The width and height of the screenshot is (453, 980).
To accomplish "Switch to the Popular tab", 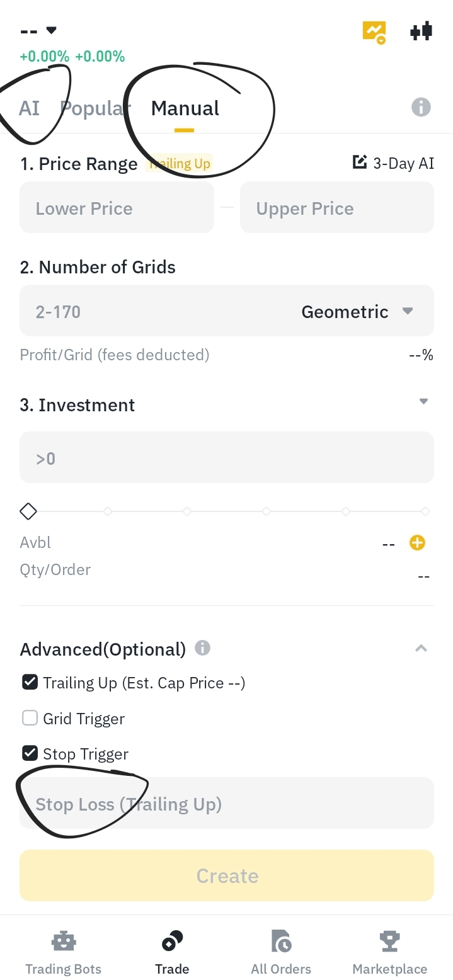I will click(95, 108).
